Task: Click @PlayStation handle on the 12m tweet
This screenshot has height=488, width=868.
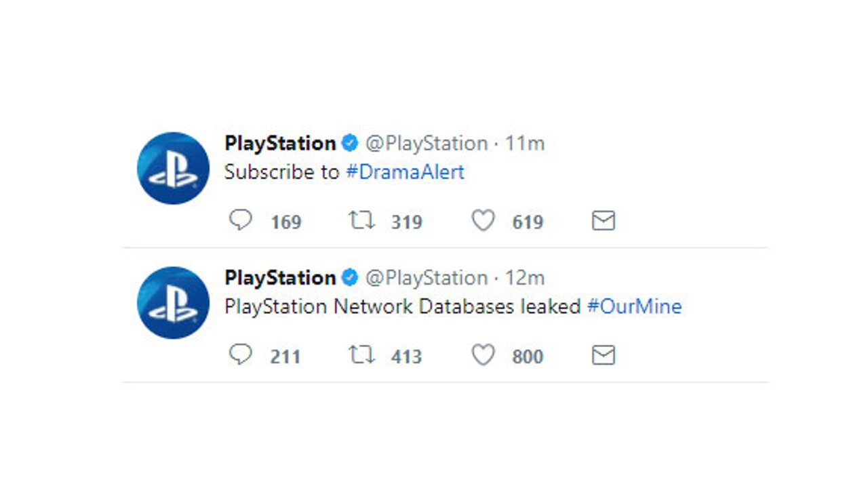Action: click(427, 278)
